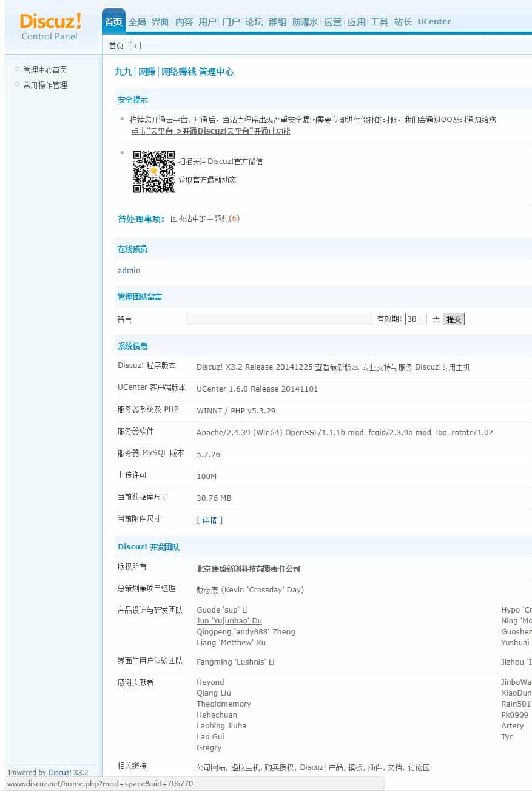Open the 讨论区 related link
The width and height of the screenshot is (532, 791).
pyautogui.click(x=419, y=768)
